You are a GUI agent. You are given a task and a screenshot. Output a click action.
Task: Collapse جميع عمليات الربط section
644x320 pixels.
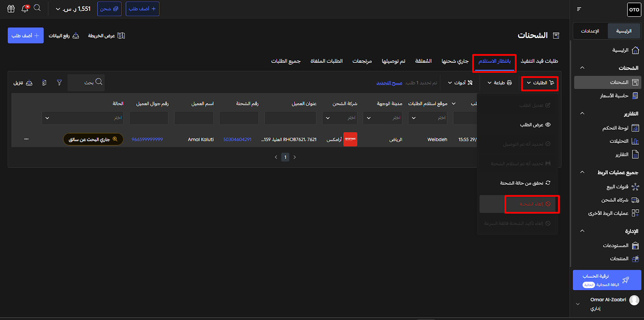[582, 172]
